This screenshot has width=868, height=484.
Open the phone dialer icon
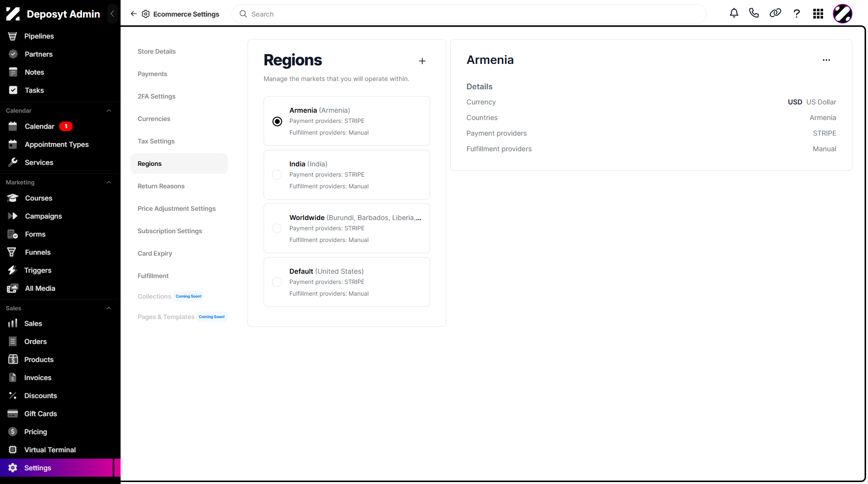coord(754,13)
